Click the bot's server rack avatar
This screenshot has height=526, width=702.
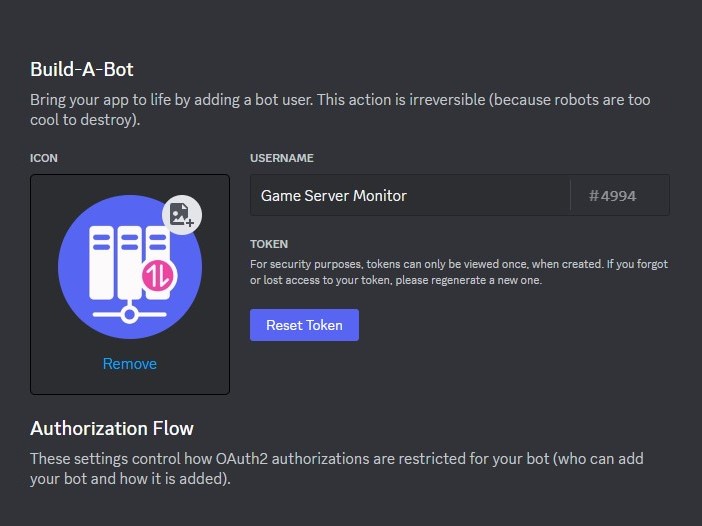(x=130, y=267)
